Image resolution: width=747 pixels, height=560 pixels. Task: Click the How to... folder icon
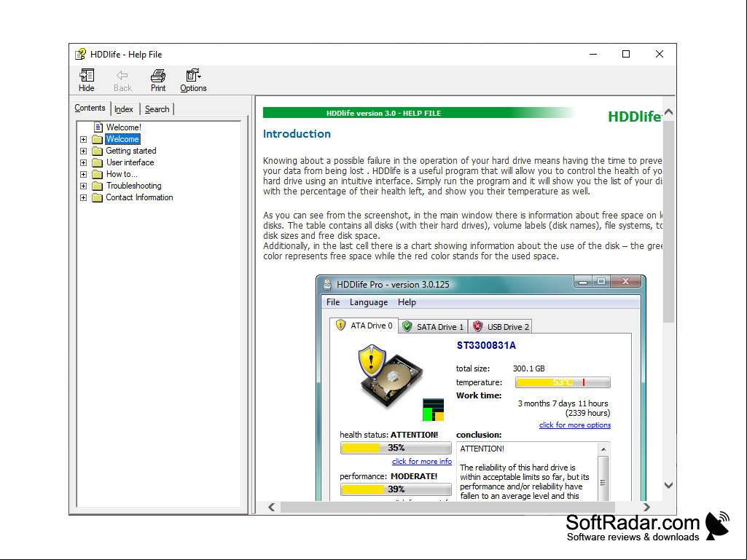click(x=97, y=174)
